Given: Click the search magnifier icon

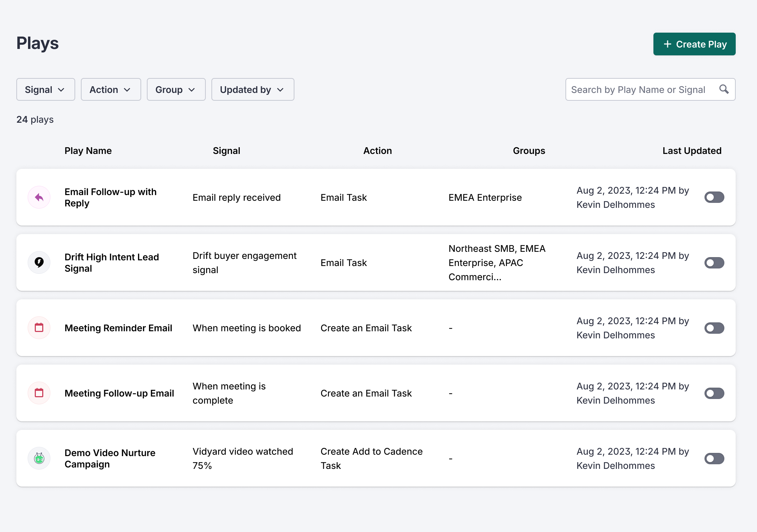Looking at the screenshot, I should tap(724, 89).
